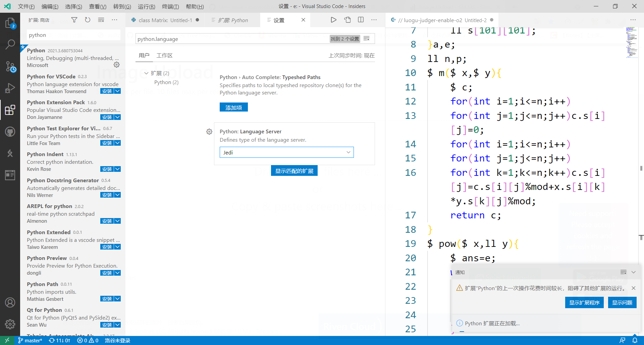Clear settings search filter icon
Viewport: 644px width, 345px height.
coord(367,39)
